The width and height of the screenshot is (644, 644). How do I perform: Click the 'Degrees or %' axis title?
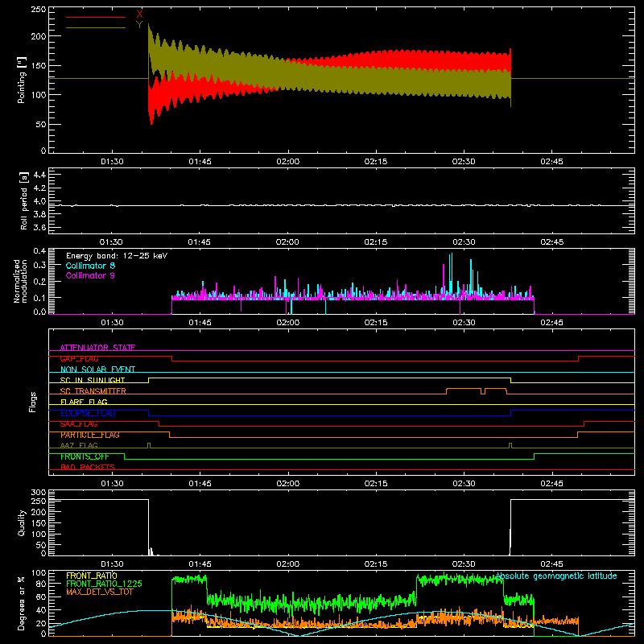pyautogui.click(x=22, y=603)
